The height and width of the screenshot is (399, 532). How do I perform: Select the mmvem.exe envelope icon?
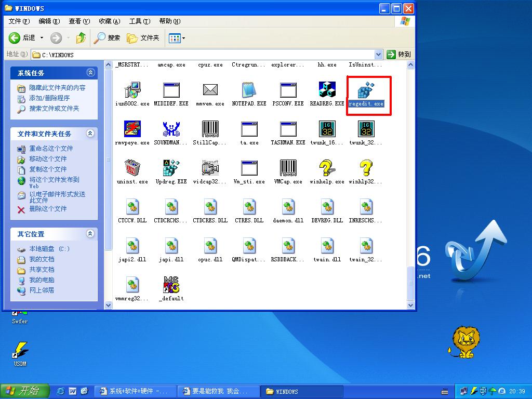click(210, 90)
